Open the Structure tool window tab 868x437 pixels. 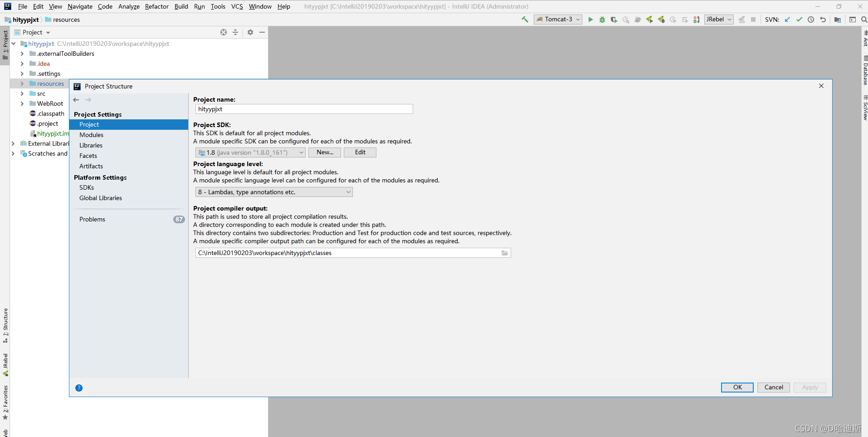[x=5, y=325]
